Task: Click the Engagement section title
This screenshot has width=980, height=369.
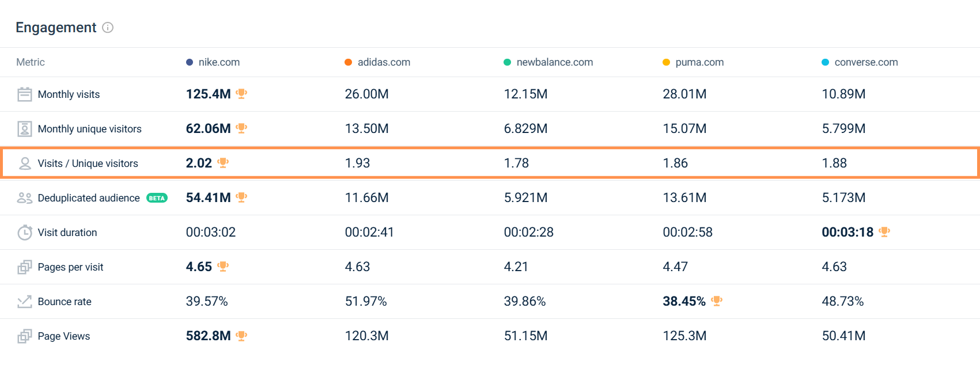Action: point(56,28)
